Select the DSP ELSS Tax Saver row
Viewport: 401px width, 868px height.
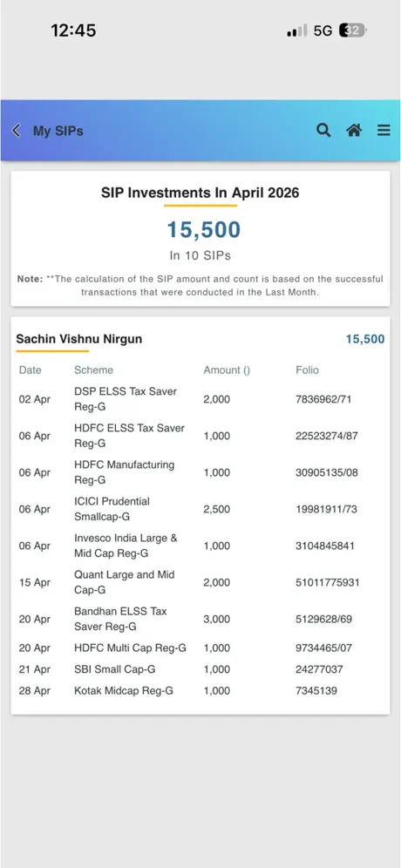pos(200,399)
